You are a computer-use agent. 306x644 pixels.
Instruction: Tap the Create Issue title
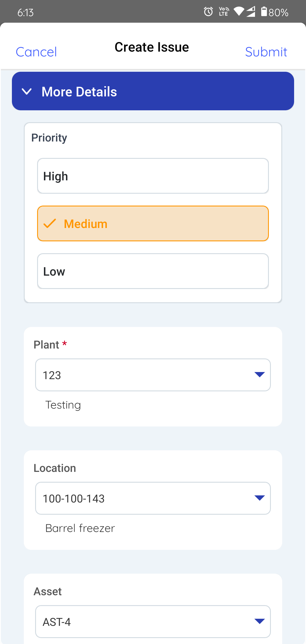152,47
